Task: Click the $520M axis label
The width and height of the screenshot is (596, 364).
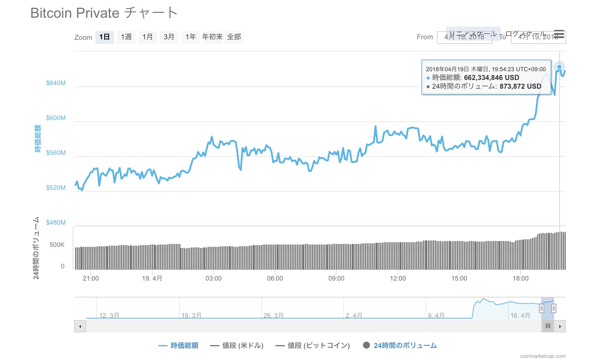Action: pyautogui.click(x=56, y=188)
